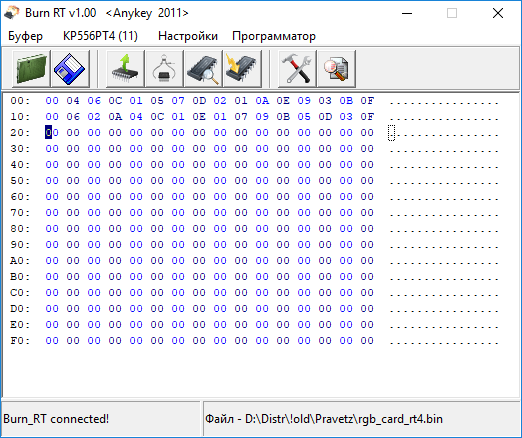Click ASCII column cursor in row 20
Viewport: 522px width, 438px height.
(x=392, y=133)
